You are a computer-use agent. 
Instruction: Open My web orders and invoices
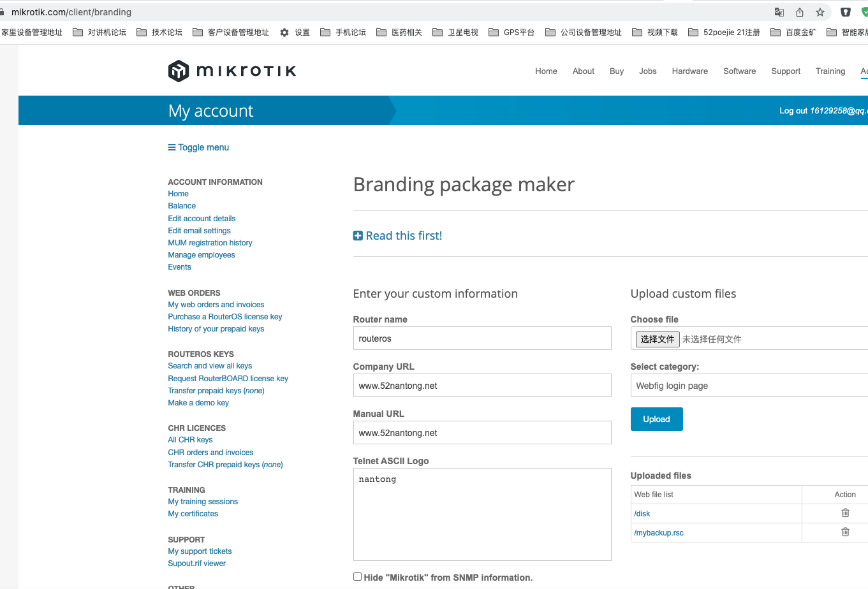(x=216, y=305)
